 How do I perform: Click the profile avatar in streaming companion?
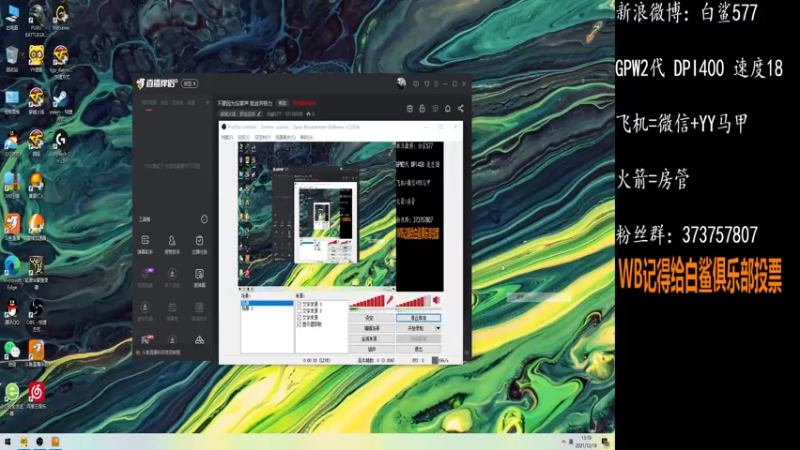click(401, 83)
